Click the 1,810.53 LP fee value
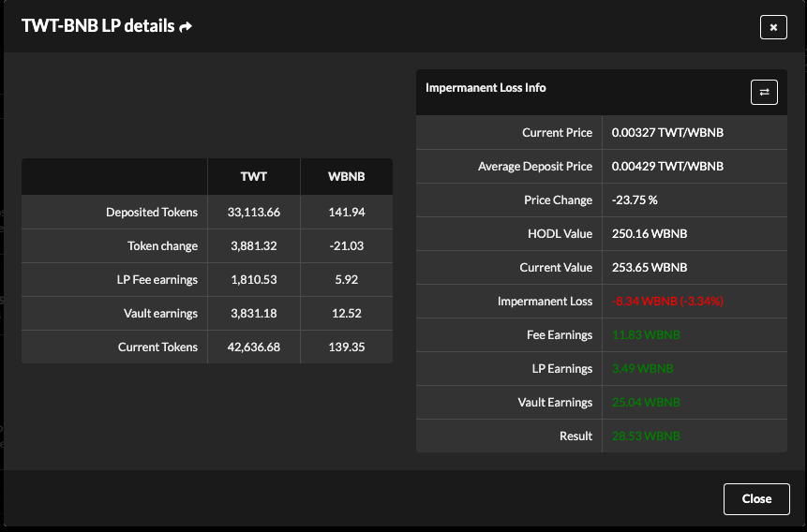This screenshot has width=807, height=532. pos(254,279)
